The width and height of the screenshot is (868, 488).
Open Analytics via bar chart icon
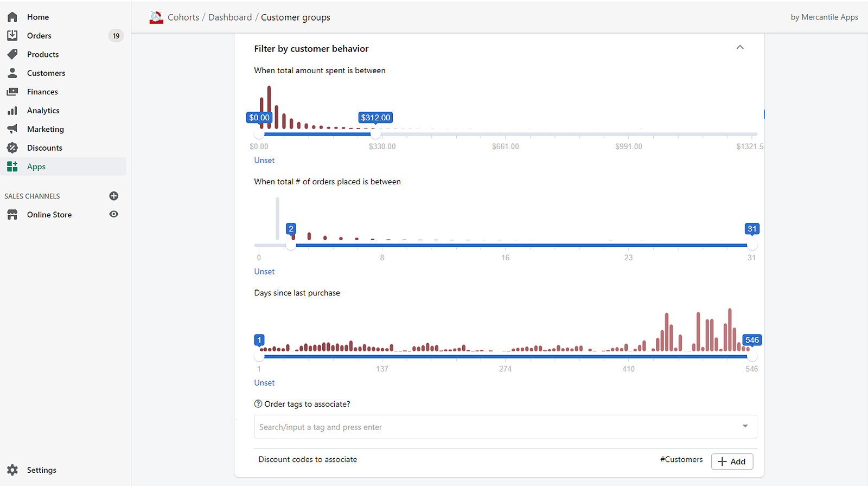tap(12, 111)
